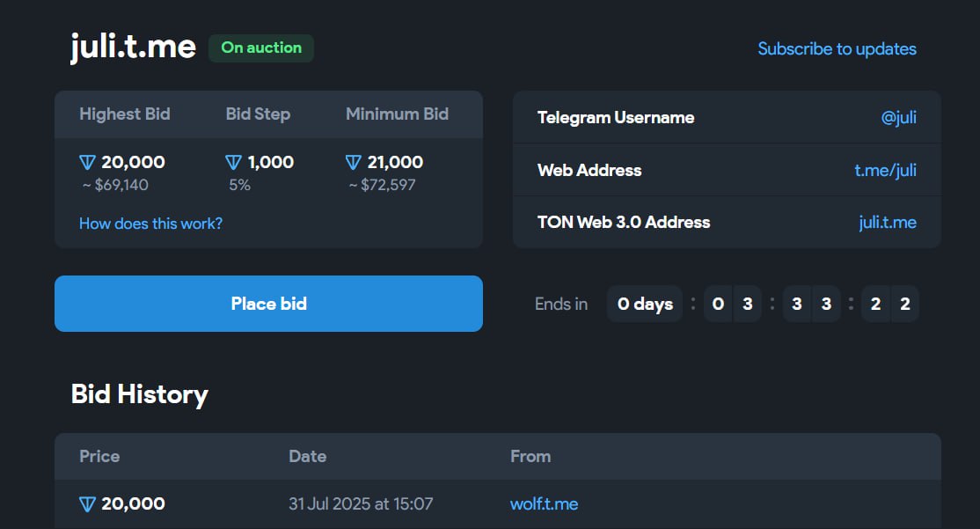Click the On auction status badge
Screen dimensions: 980x529
[x=261, y=48]
